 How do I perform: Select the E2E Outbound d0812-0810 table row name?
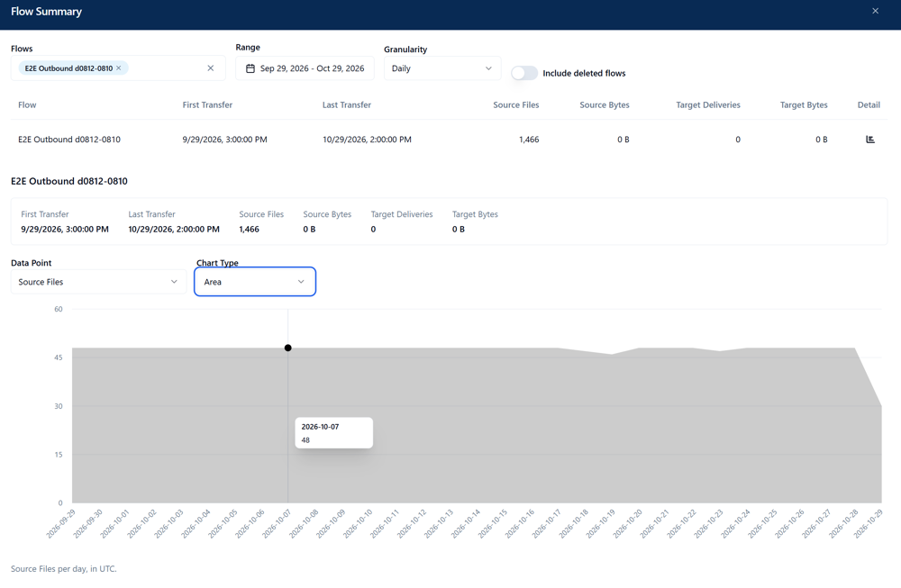click(69, 139)
